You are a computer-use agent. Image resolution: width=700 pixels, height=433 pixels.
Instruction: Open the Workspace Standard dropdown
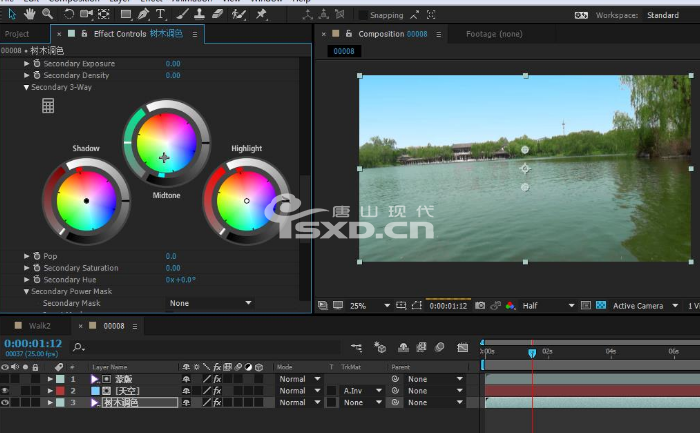[x=663, y=15]
